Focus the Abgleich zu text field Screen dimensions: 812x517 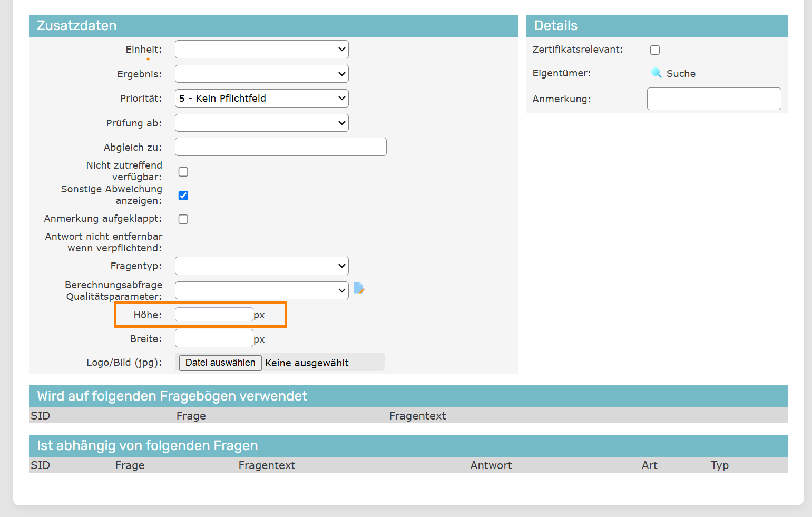[280, 147]
